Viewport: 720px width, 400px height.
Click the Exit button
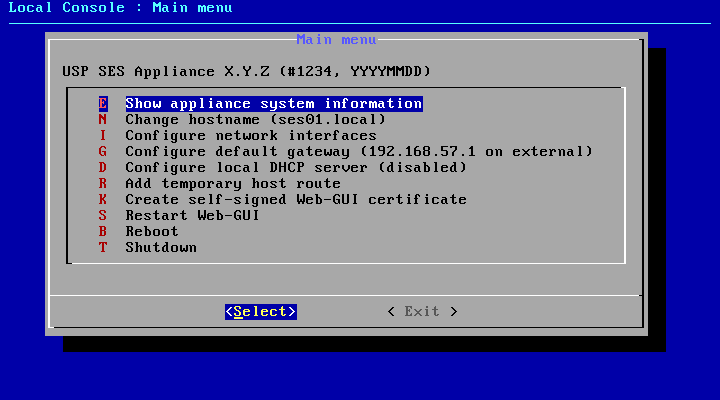click(422, 312)
